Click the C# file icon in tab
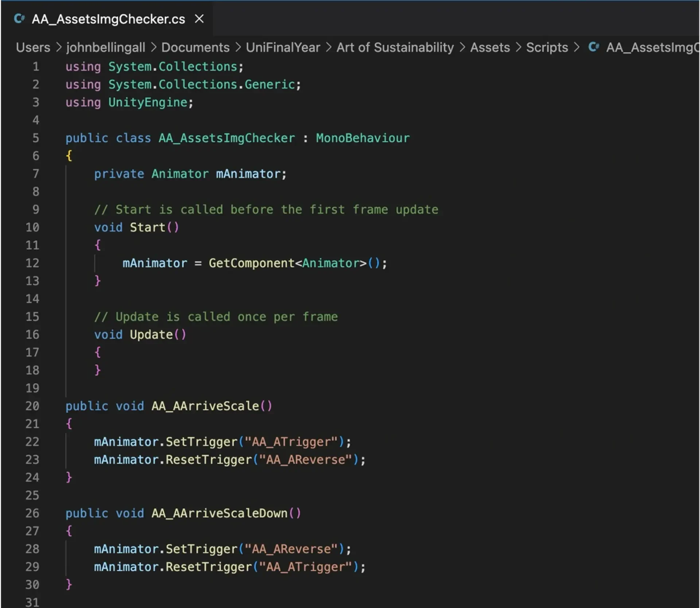Image resolution: width=700 pixels, height=608 pixels. pos(19,19)
